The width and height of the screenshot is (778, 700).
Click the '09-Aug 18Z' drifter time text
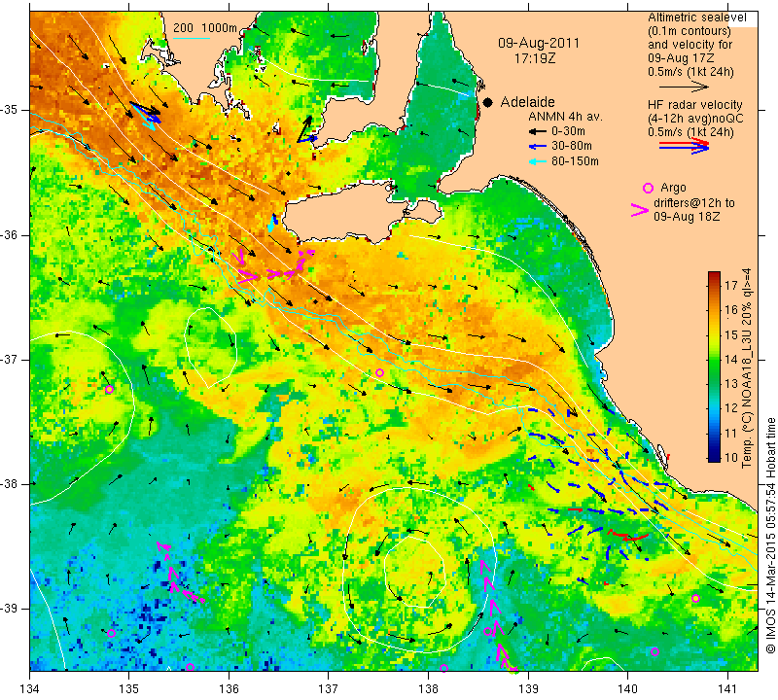(687, 216)
